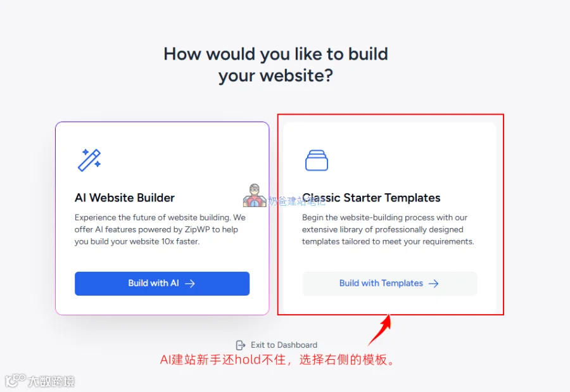Click the driver avatar watermark icon
This screenshot has width=570, height=392.
tap(255, 196)
